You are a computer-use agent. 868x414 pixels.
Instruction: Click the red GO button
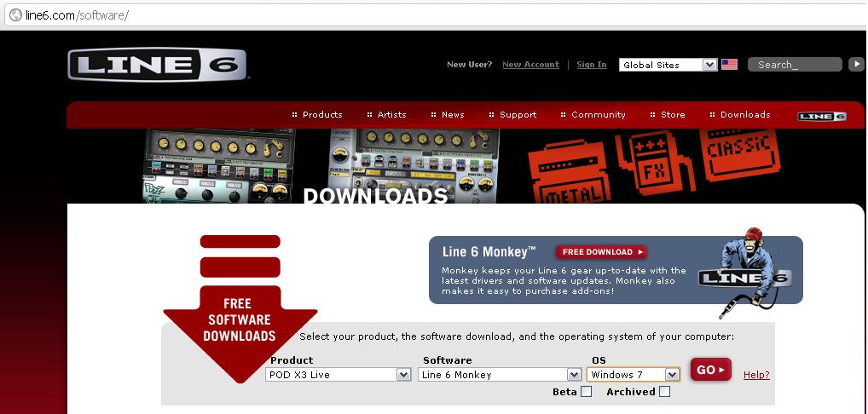[711, 370]
